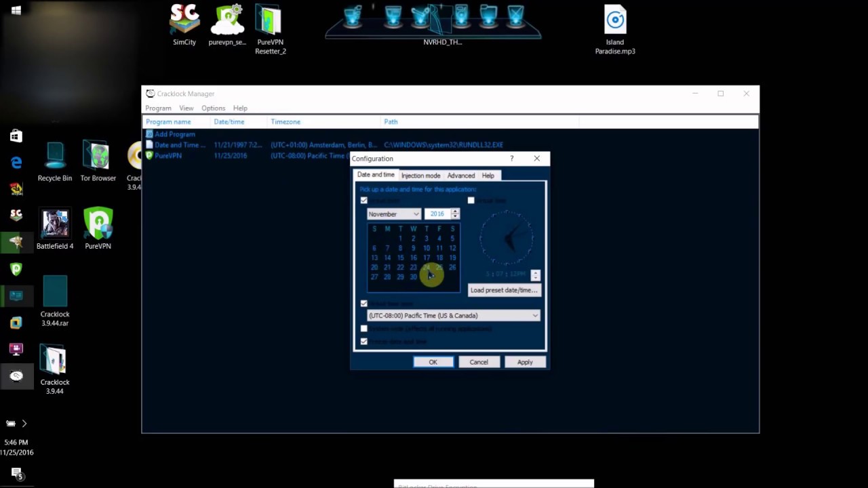Select day 15 in the calendar
Screen dimensions: 868x488
coord(400,258)
